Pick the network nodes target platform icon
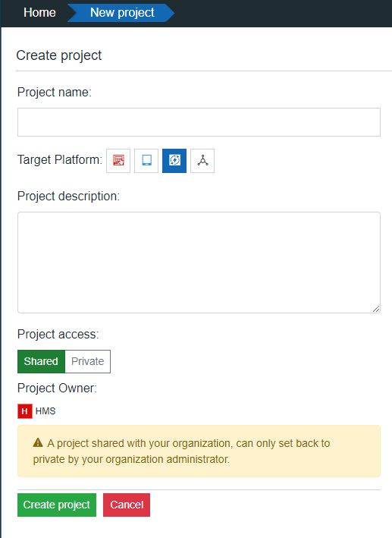 [x=202, y=161]
